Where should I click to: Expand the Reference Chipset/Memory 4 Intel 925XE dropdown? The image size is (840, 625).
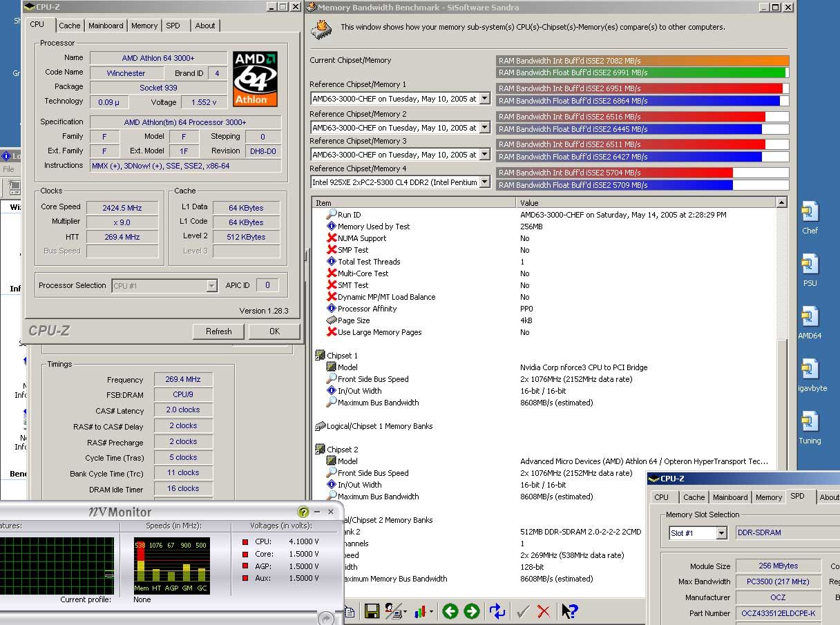click(x=484, y=182)
